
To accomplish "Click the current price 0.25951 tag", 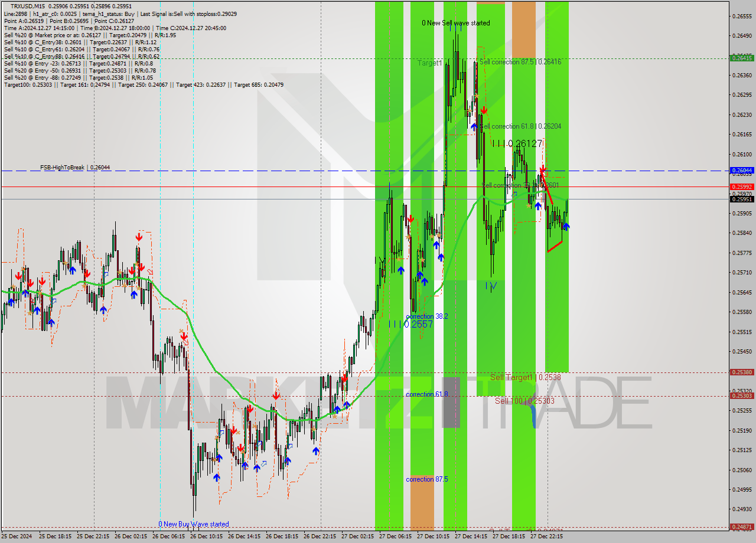I will click(742, 199).
